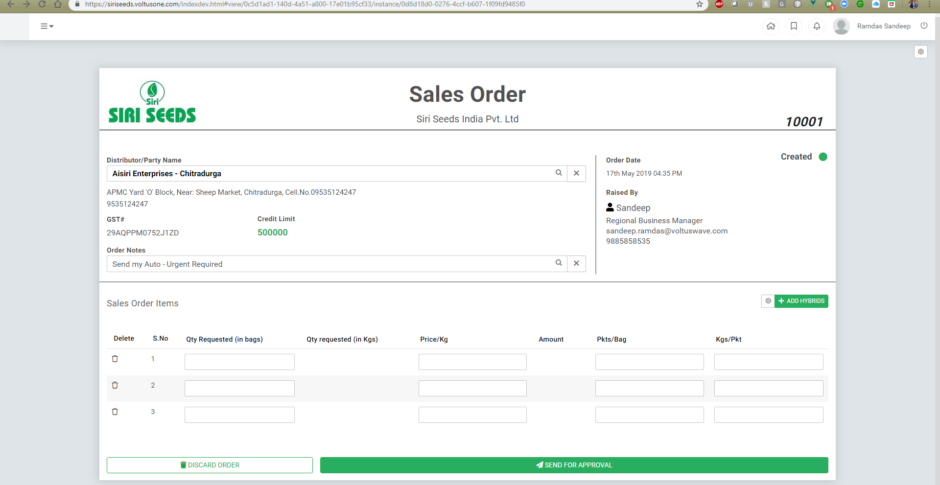Delete row 3 with trash icon
Viewport: 940px width, 485px height.
(x=115, y=411)
